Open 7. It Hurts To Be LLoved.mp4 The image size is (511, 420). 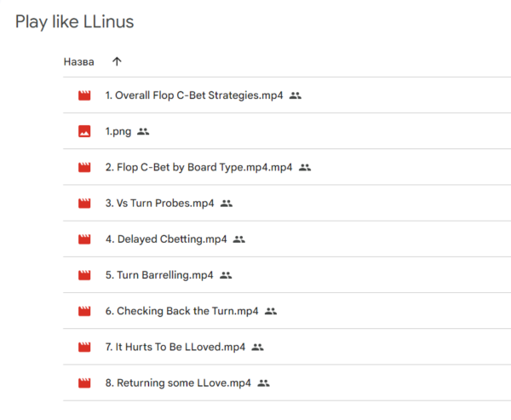tap(175, 347)
